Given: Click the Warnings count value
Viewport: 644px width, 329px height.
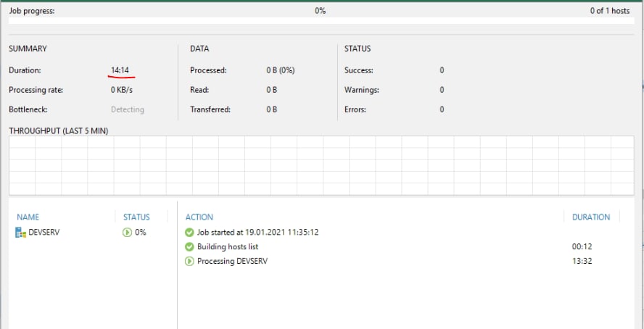Looking at the screenshot, I should point(442,90).
